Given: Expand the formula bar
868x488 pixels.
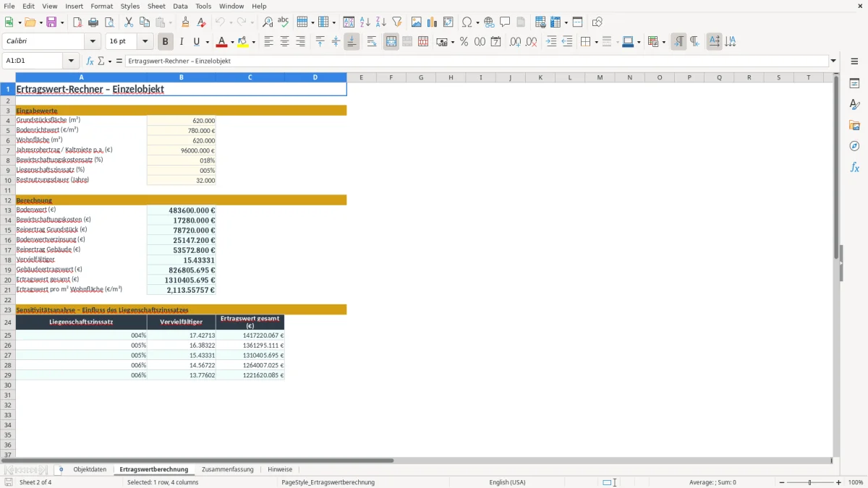Looking at the screenshot, I should [833, 61].
